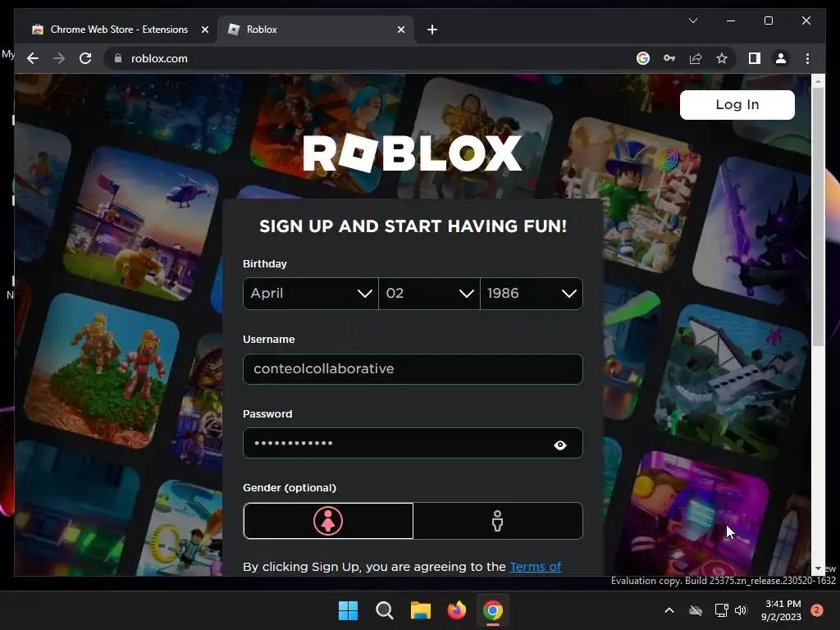Click scrollbar down arrow
Viewport: 840px width, 630px height.
(x=818, y=568)
